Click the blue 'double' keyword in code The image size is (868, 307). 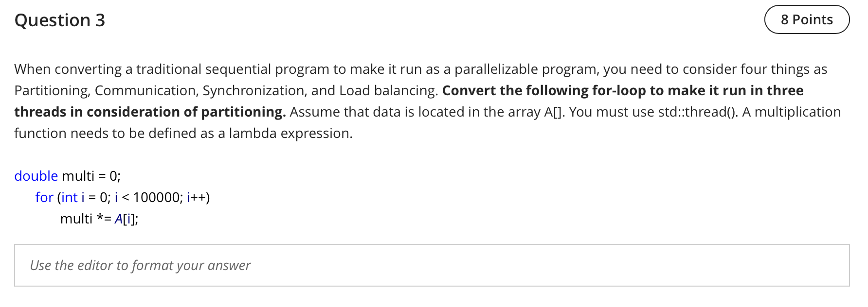36,176
